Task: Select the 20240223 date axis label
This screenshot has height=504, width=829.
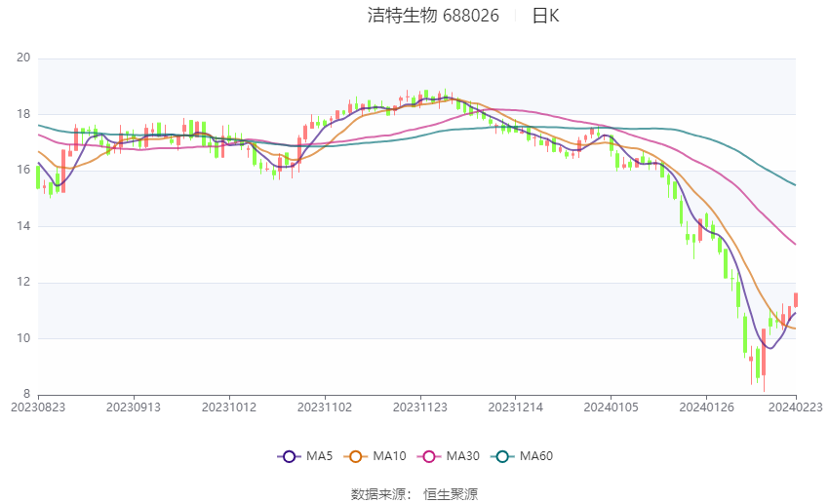Action: click(x=795, y=407)
